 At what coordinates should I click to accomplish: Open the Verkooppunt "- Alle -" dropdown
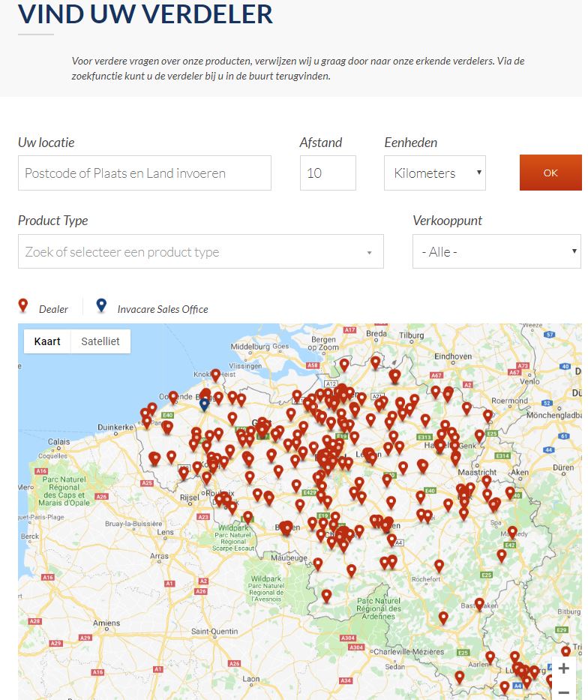click(496, 252)
